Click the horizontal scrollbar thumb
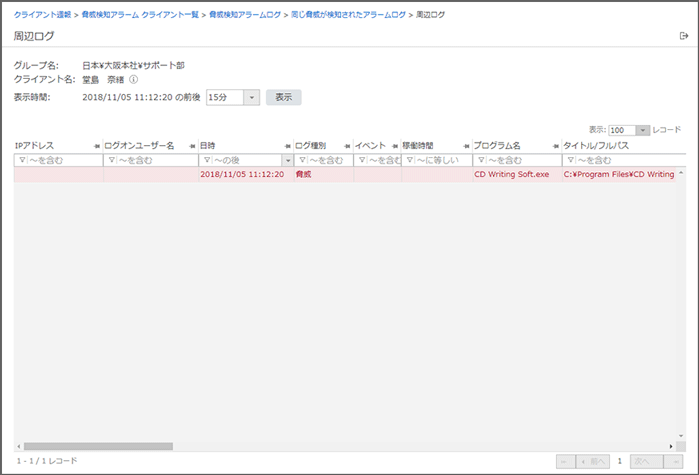Viewport: 699px width, 475px height. coord(98,446)
